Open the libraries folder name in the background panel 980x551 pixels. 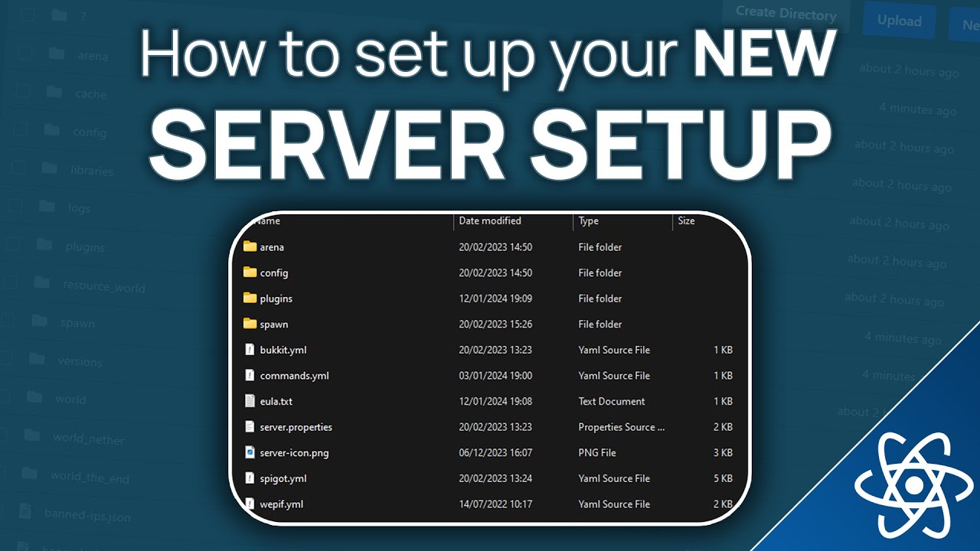[x=92, y=171]
